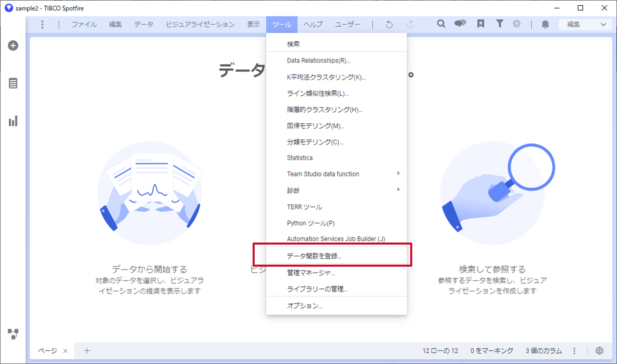Click the add plus icon in left sidebar

13,45
